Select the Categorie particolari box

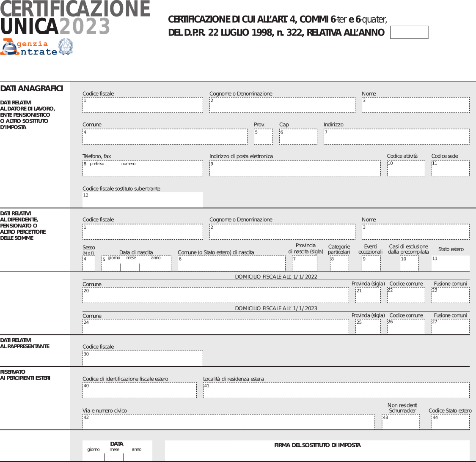(339, 264)
